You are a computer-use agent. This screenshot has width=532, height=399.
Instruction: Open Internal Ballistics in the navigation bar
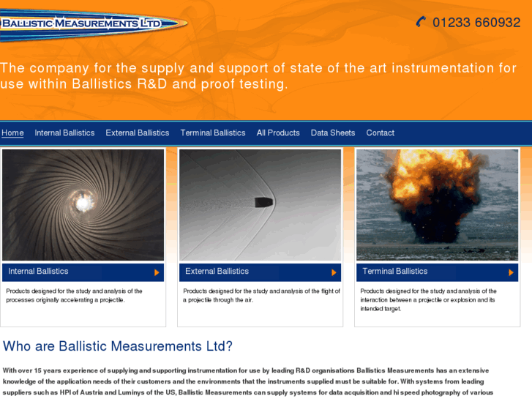[x=64, y=133]
